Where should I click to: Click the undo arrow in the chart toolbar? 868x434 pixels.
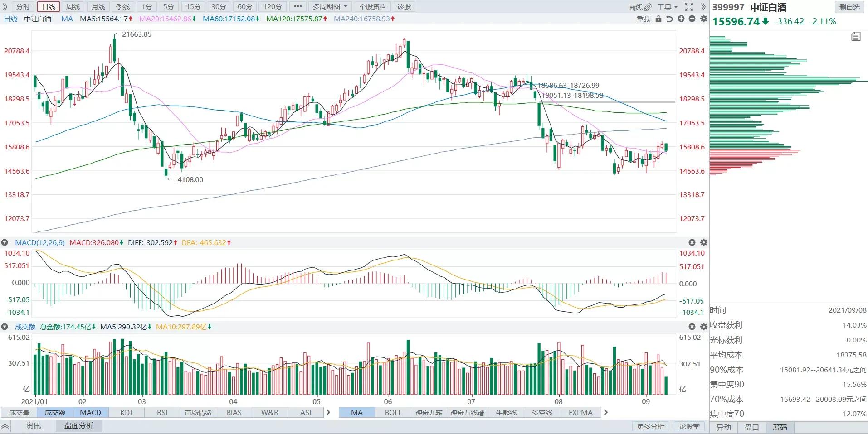point(669,19)
